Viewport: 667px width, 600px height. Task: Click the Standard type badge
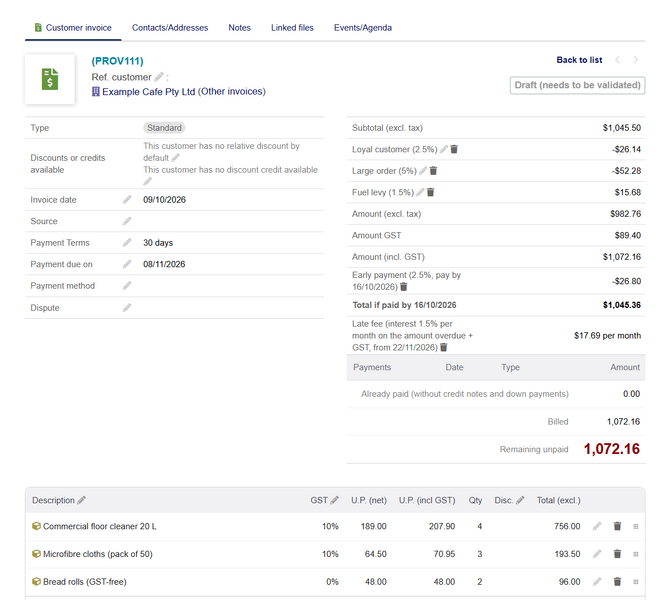point(164,128)
